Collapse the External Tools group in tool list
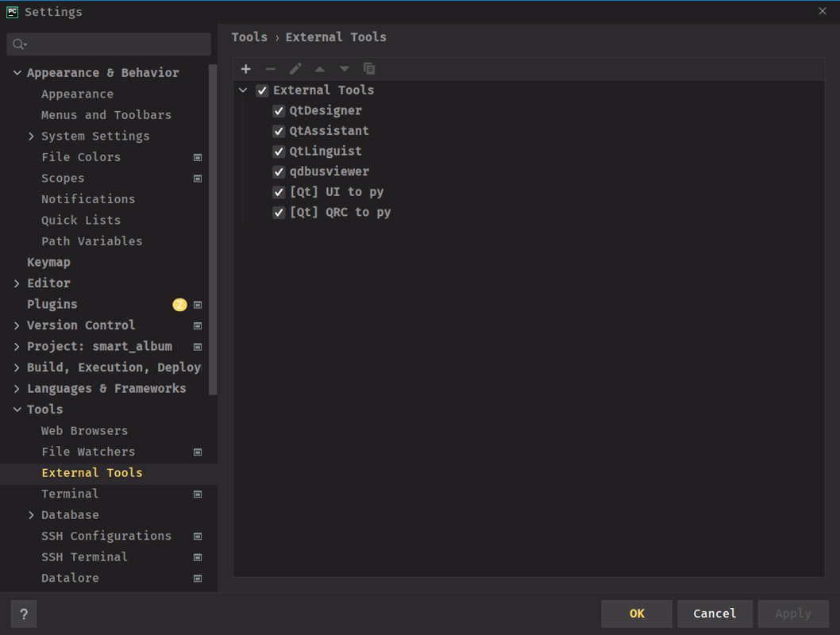The image size is (840, 635). 243,90
